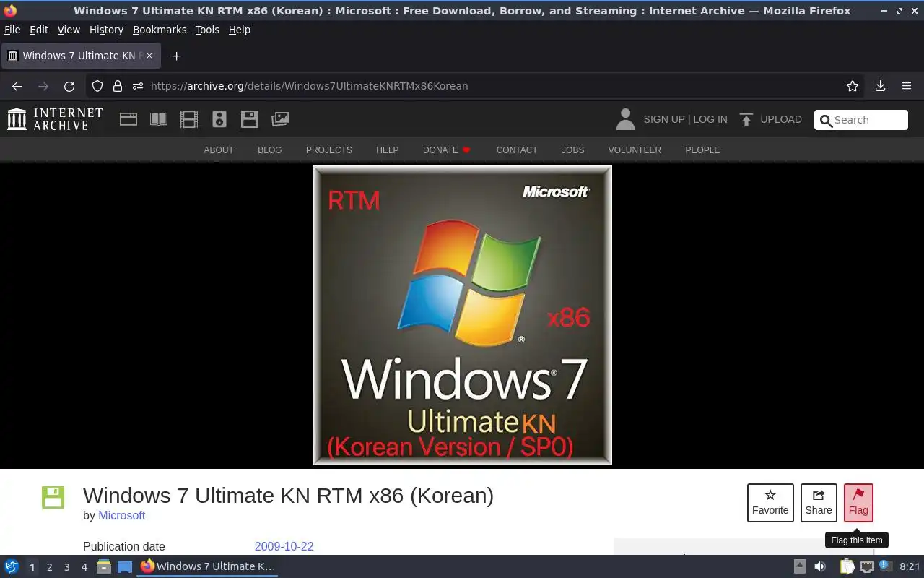
Task: Click the user avatar icon
Action: pos(625,119)
